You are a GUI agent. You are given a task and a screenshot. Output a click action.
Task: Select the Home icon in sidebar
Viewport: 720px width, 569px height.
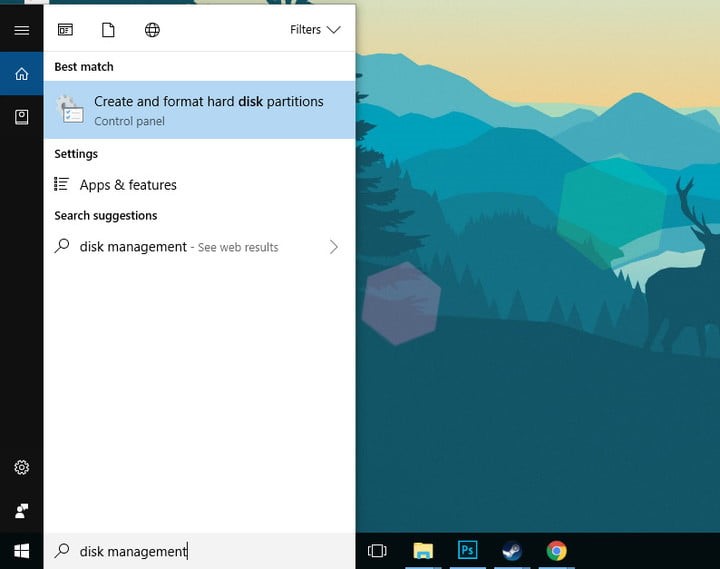[x=22, y=73]
